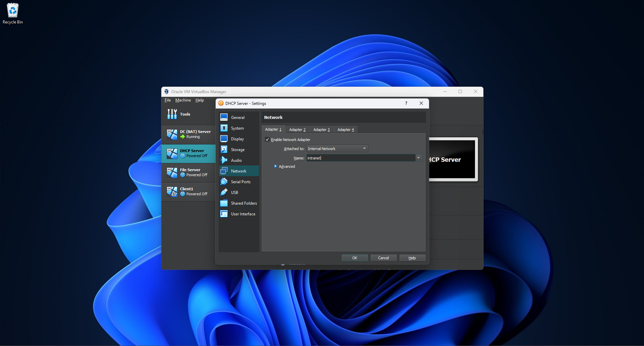This screenshot has height=346, width=644.
Task: Click the System settings icon
Action: click(224, 128)
